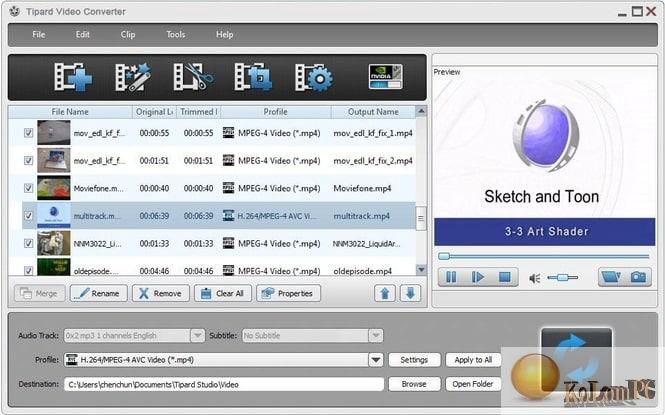Open the Preferences gear film icon
665x415 pixels.
point(314,77)
